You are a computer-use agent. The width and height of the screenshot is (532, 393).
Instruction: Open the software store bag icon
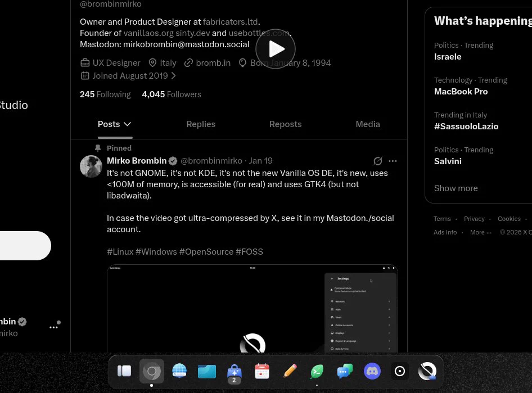pyautogui.click(x=234, y=372)
